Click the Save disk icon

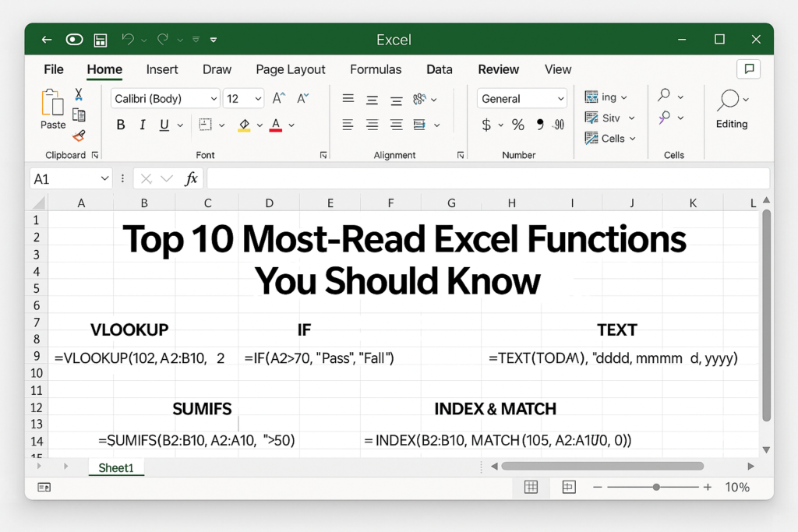pos(101,41)
